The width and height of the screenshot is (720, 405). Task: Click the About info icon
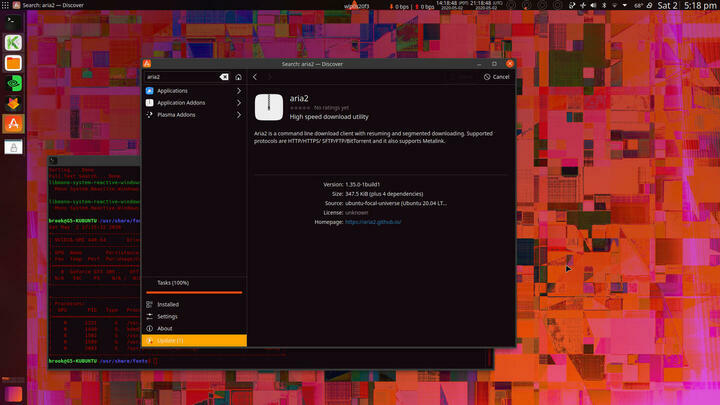click(149, 328)
